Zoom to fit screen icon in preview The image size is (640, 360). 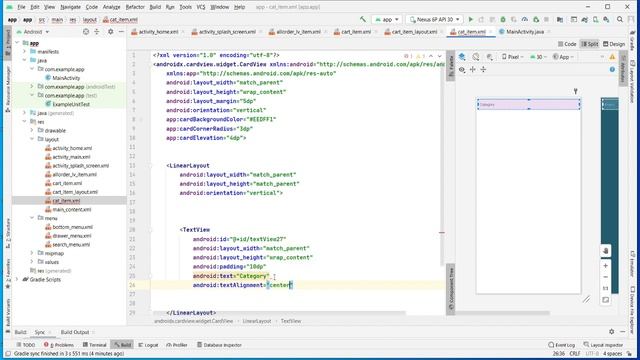coord(606,300)
